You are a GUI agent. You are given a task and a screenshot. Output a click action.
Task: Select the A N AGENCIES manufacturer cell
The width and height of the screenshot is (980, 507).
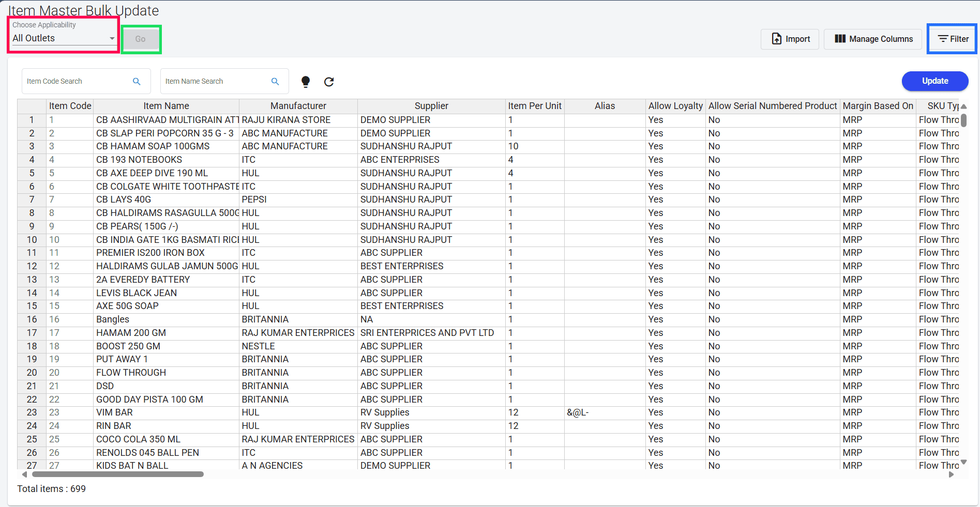pos(298,466)
